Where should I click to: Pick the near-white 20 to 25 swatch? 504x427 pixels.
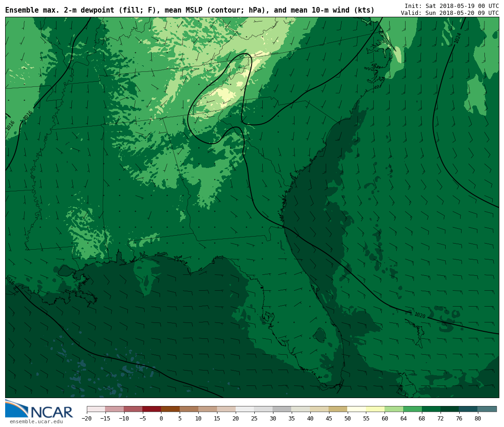[x=245, y=409]
